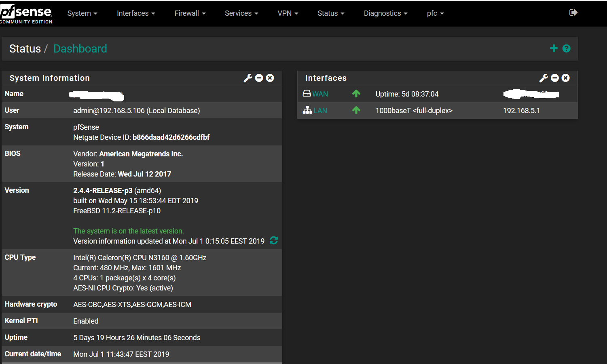607x364 pixels.
Task: Add a widget with the plus icon
Action: click(554, 48)
